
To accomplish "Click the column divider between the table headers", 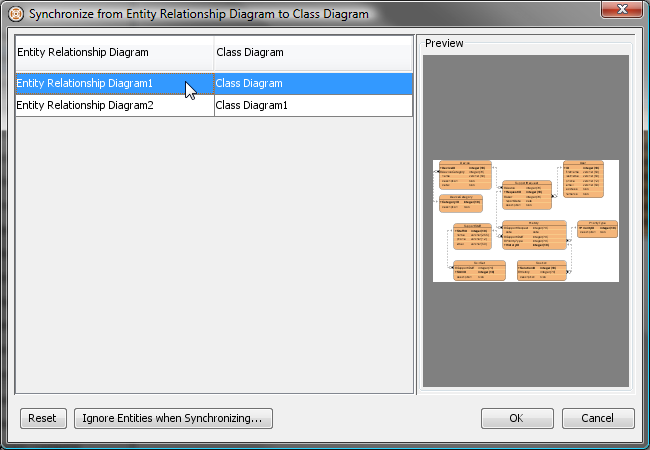I will (x=214, y=53).
